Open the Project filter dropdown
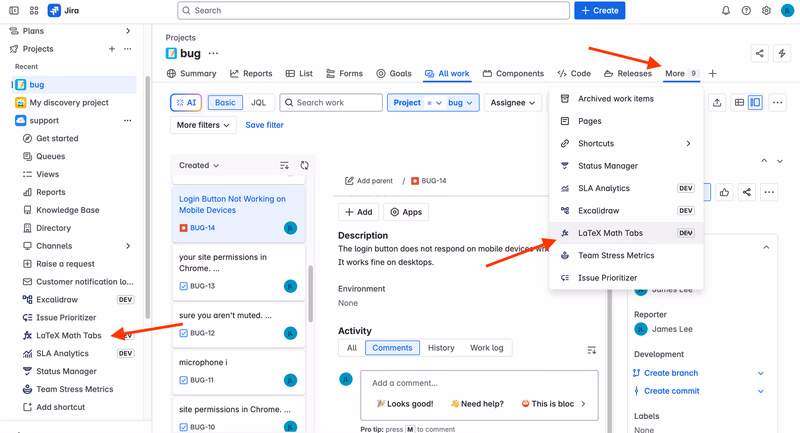This screenshot has width=800, height=433. click(433, 103)
